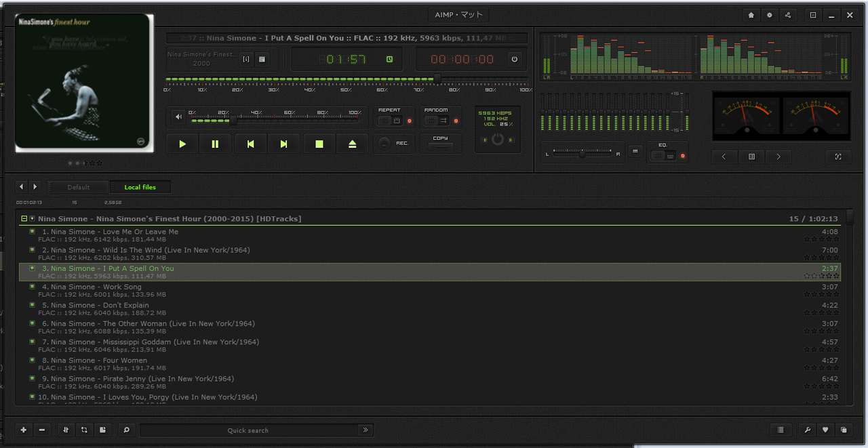Add files with the plus icon
The width and height of the screenshot is (868, 448).
pos(24,430)
